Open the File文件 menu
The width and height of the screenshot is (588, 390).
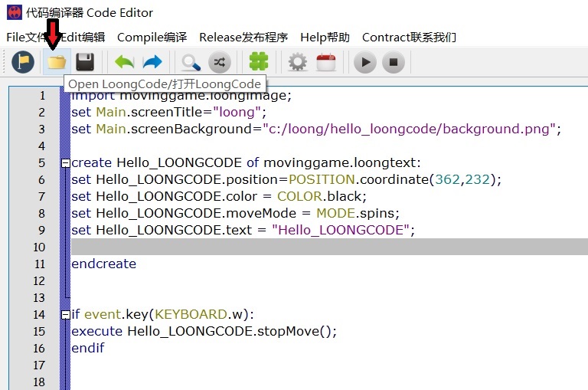[27, 37]
